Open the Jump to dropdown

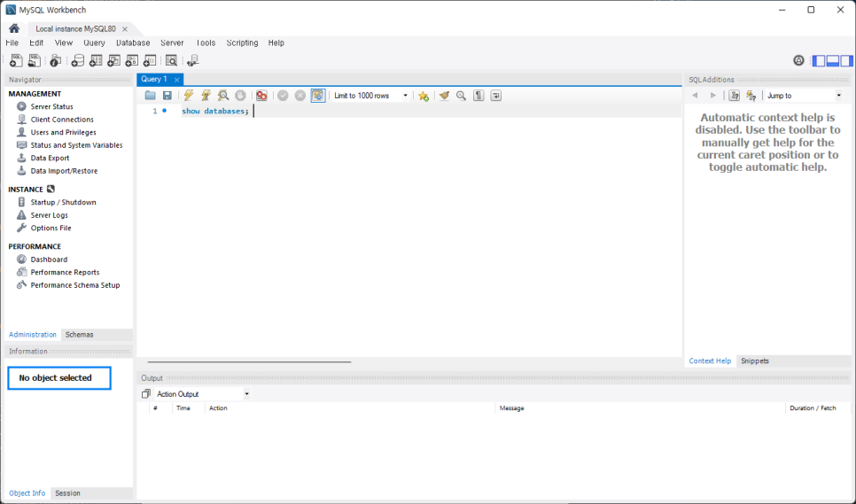pos(804,96)
